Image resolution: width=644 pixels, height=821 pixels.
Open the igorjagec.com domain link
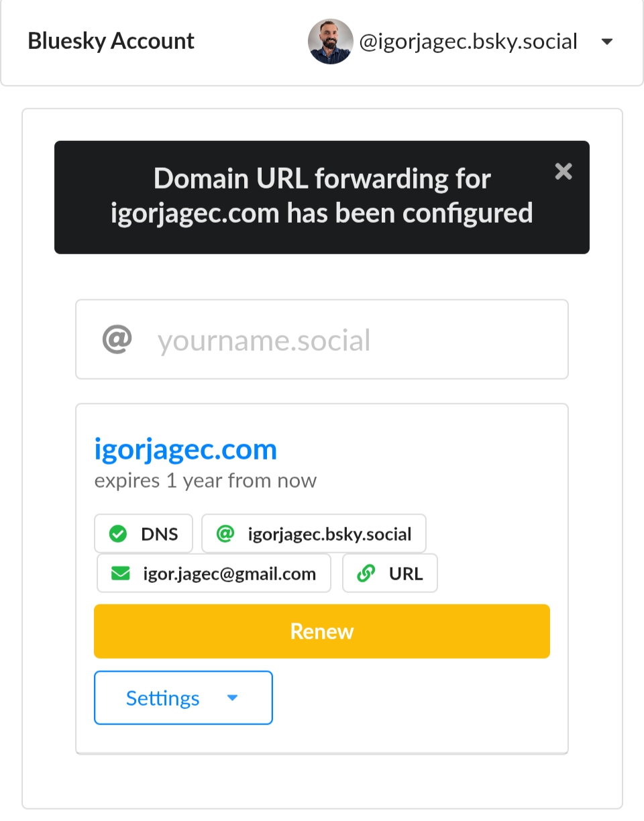coord(186,449)
